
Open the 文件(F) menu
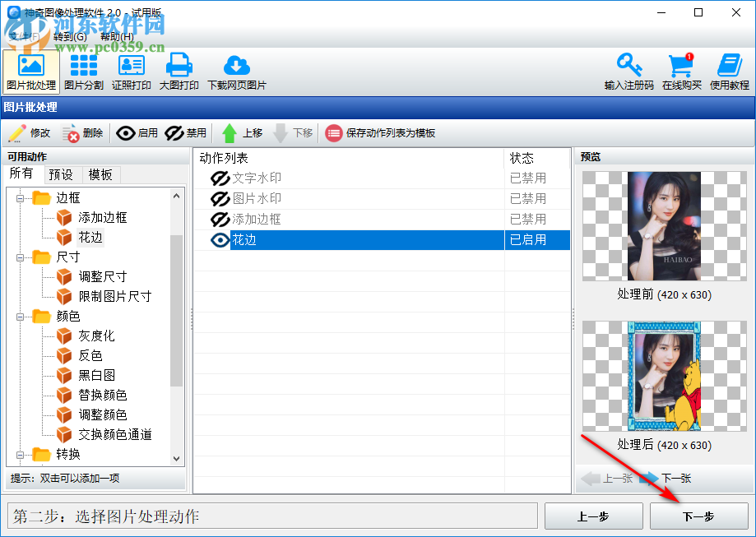click(x=24, y=37)
